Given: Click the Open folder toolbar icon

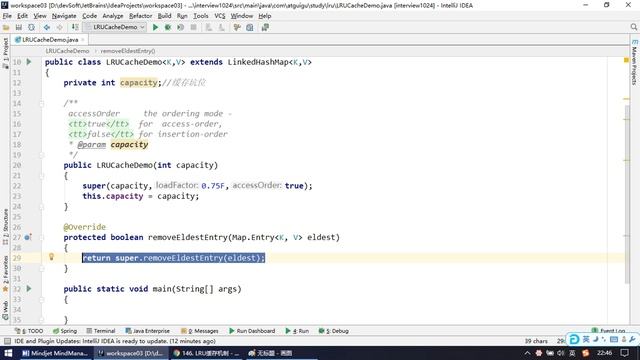Looking at the screenshot, I should coord(6,27).
